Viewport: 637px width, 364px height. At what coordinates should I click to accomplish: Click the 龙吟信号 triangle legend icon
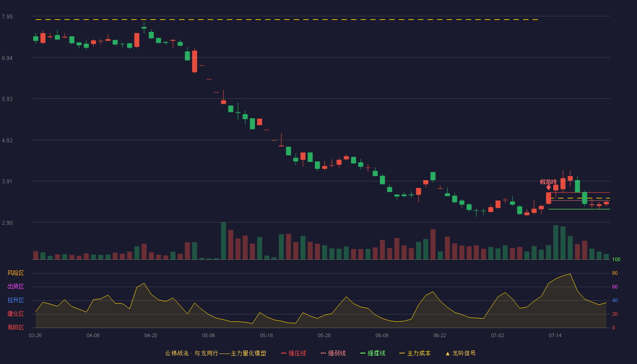[448, 354]
